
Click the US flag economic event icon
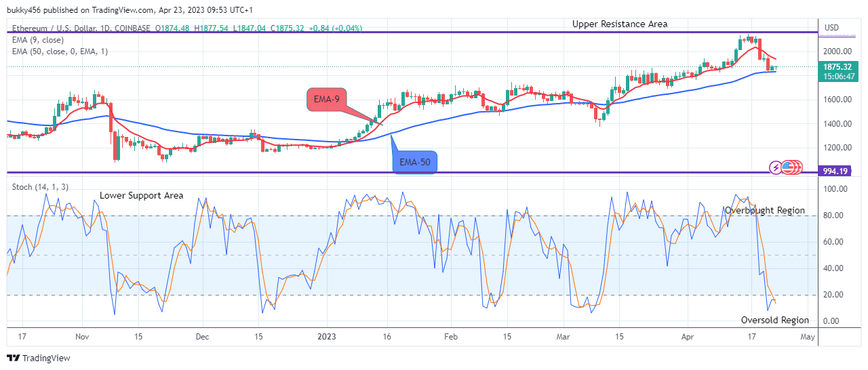(789, 167)
